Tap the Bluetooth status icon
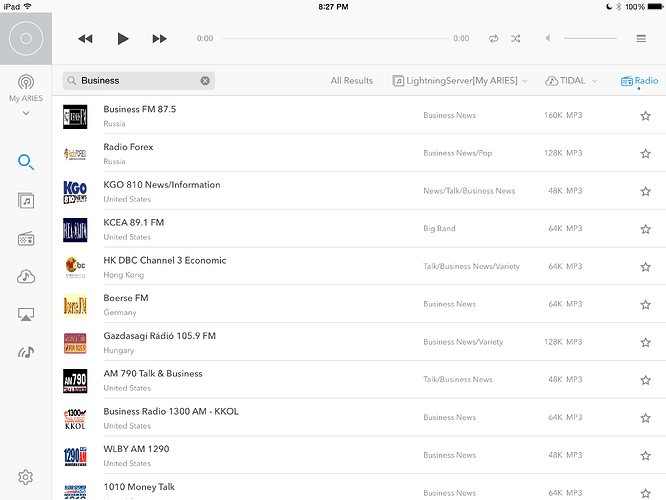The width and height of the screenshot is (666, 500). point(618,7)
